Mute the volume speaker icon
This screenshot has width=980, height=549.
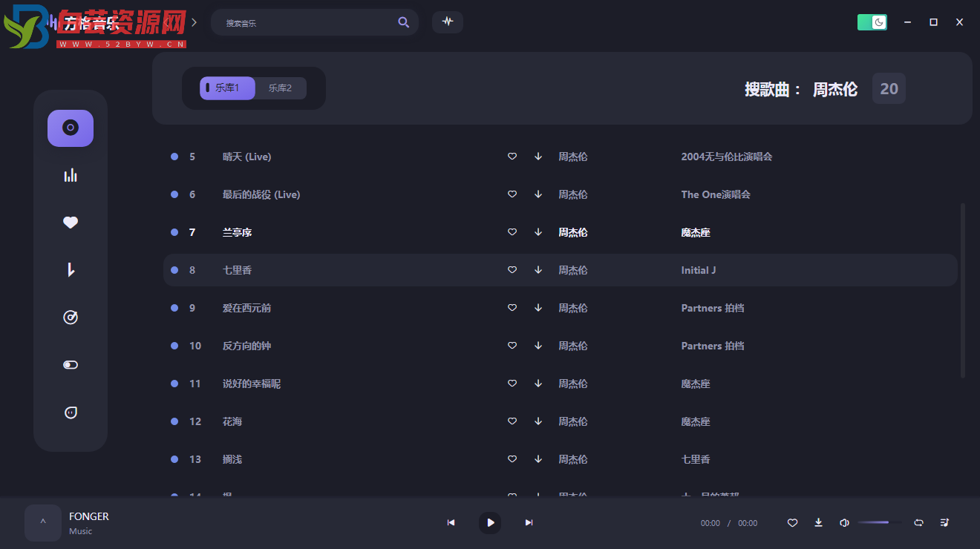pyautogui.click(x=844, y=522)
